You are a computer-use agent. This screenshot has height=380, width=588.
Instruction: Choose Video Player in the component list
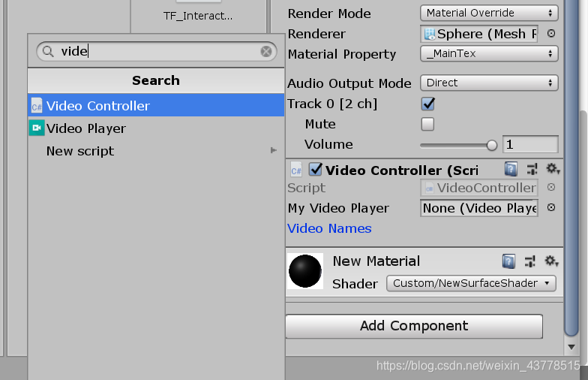click(x=85, y=128)
